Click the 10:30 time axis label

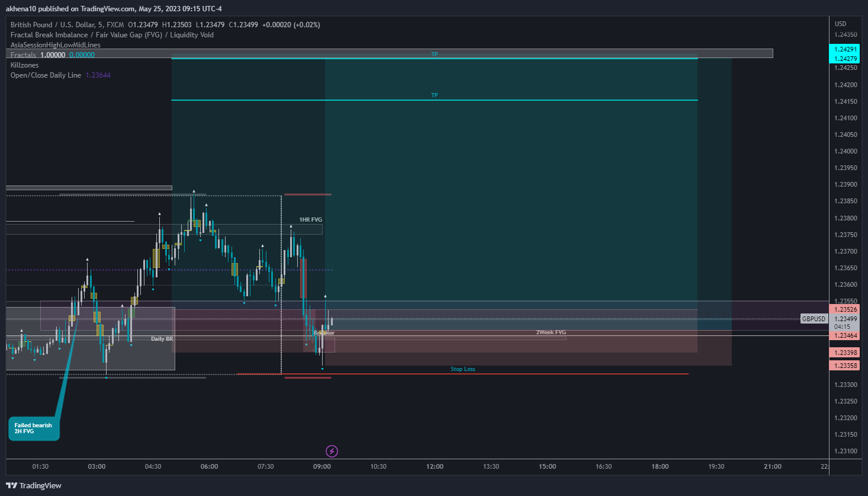(x=378, y=466)
